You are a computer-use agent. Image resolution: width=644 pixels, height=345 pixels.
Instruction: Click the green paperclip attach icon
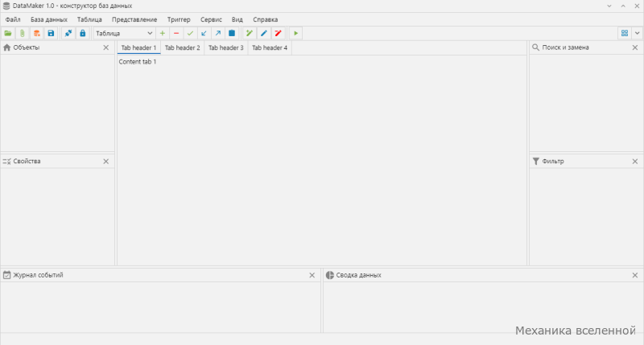pos(23,33)
